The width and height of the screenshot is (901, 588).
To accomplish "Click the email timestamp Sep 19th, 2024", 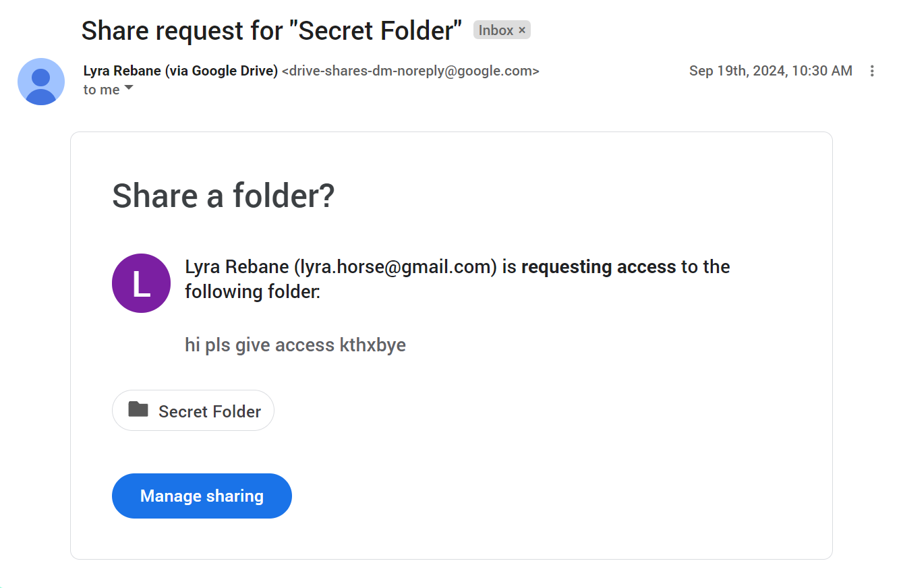I will 770,71.
